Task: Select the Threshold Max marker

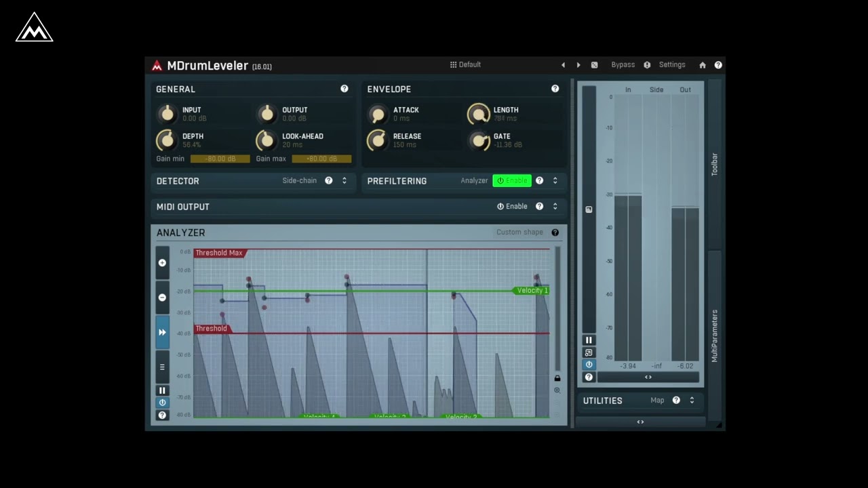Action: pos(219,253)
